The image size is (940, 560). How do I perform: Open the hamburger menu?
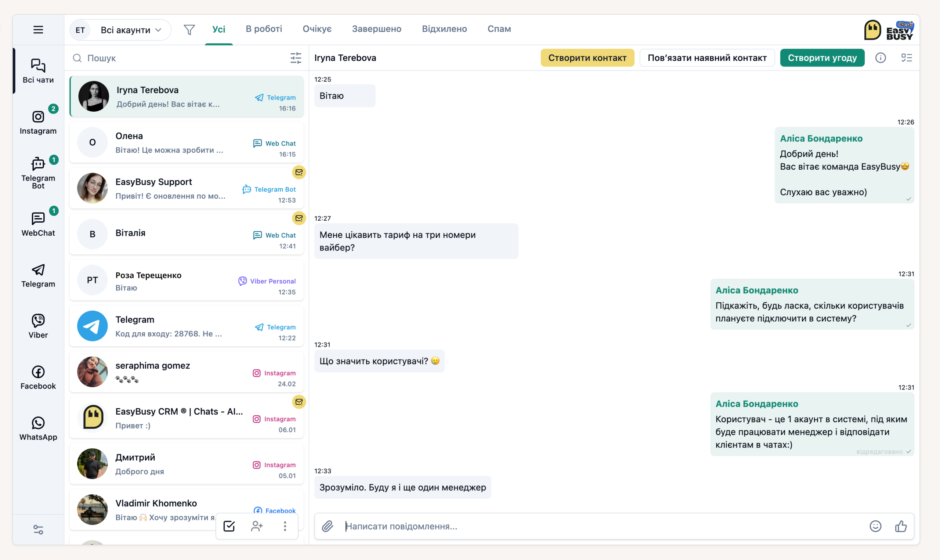tap(38, 29)
